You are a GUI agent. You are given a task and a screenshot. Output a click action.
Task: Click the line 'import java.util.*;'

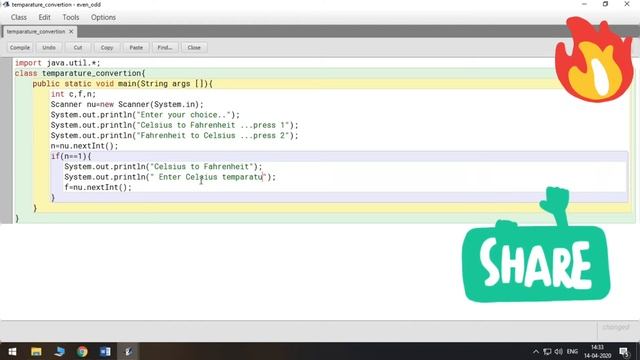(58, 63)
